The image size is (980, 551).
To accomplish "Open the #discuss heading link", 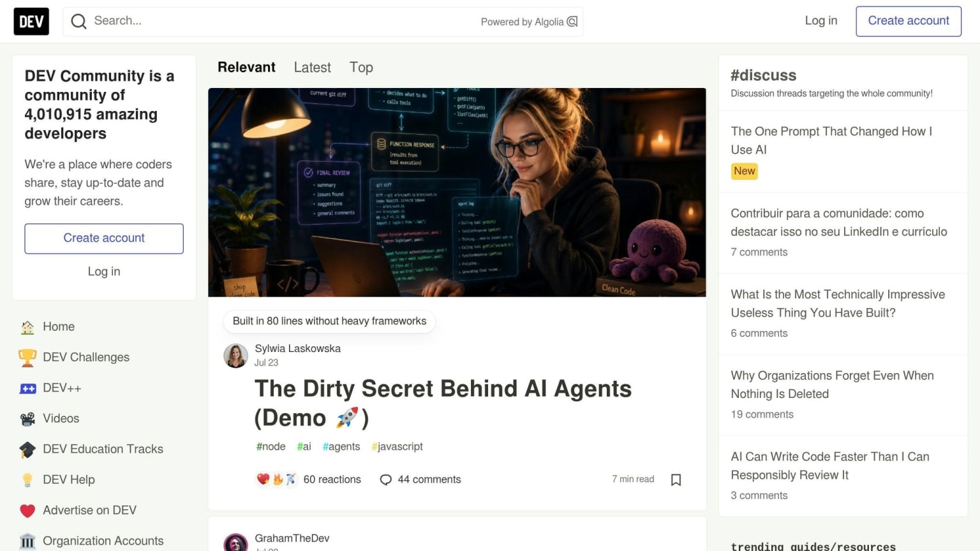I will tap(763, 75).
